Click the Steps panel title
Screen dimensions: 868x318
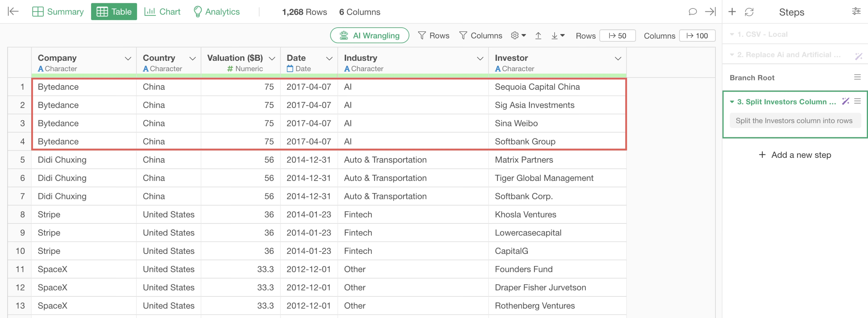[791, 12]
